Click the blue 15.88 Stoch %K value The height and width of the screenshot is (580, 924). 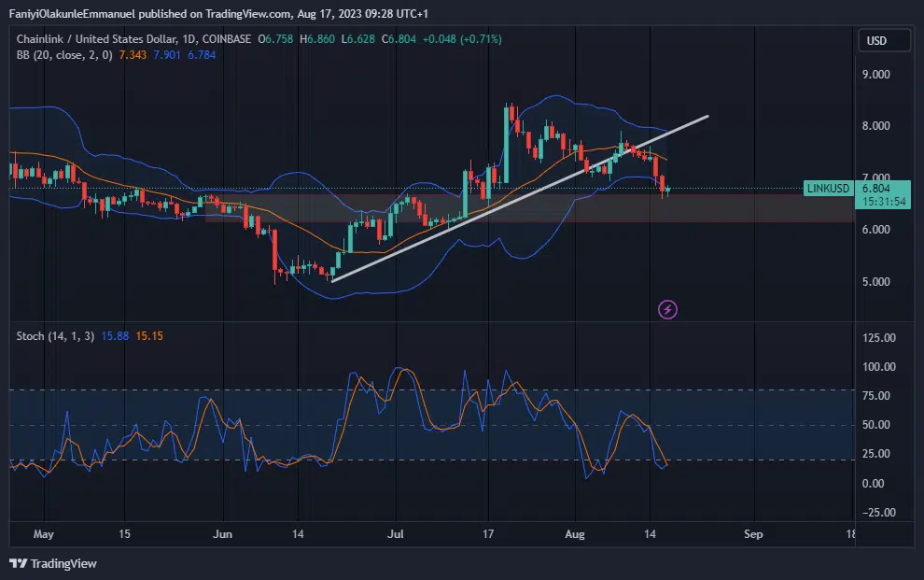(x=118, y=335)
